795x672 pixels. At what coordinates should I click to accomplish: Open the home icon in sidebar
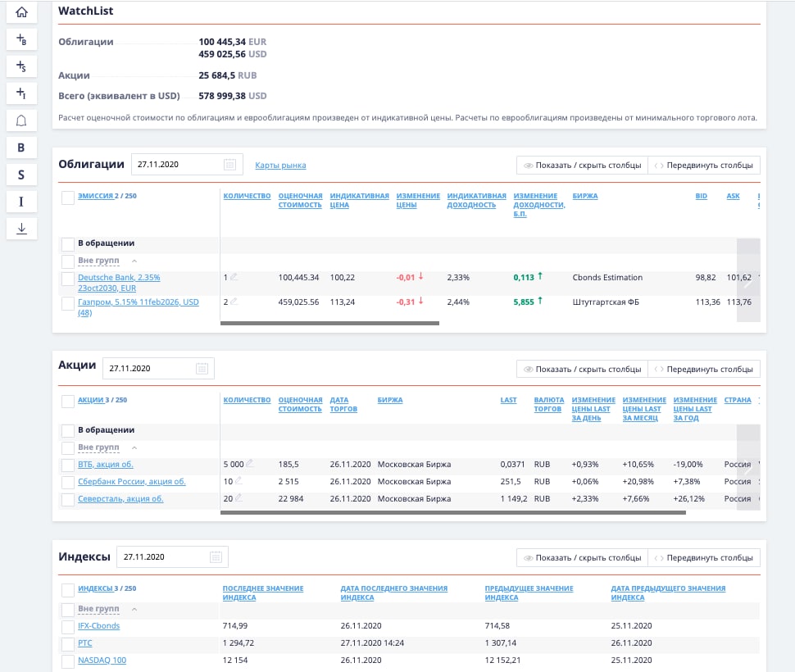click(x=21, y=12)
